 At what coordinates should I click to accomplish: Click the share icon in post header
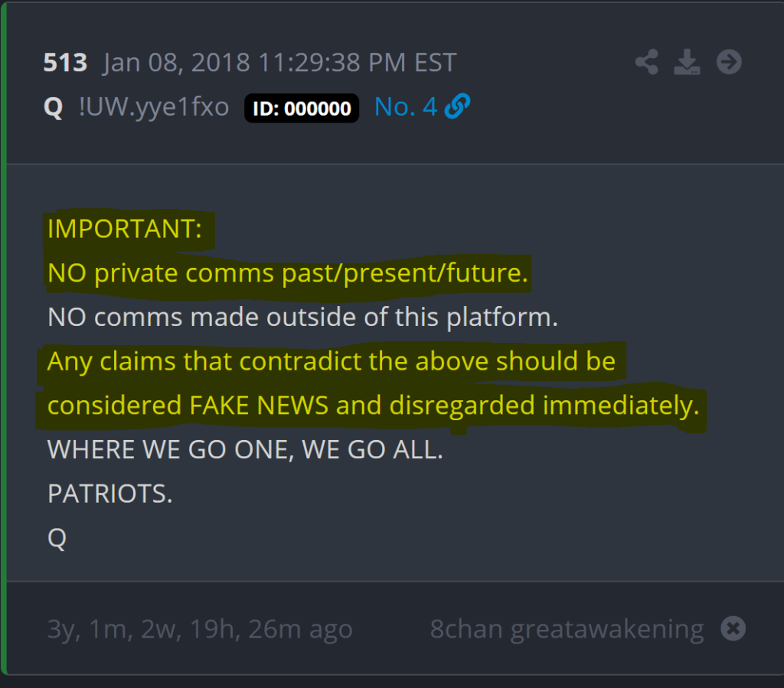647,62
